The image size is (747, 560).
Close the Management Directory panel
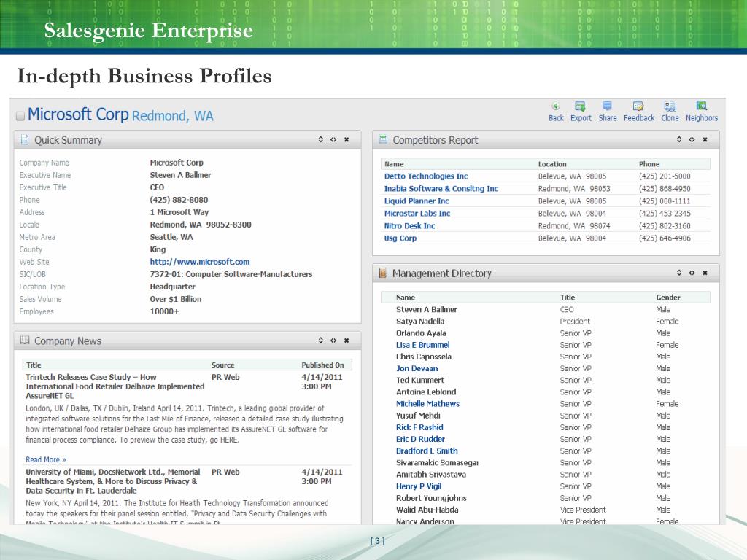pyautogui.click(x=705, y=273)
